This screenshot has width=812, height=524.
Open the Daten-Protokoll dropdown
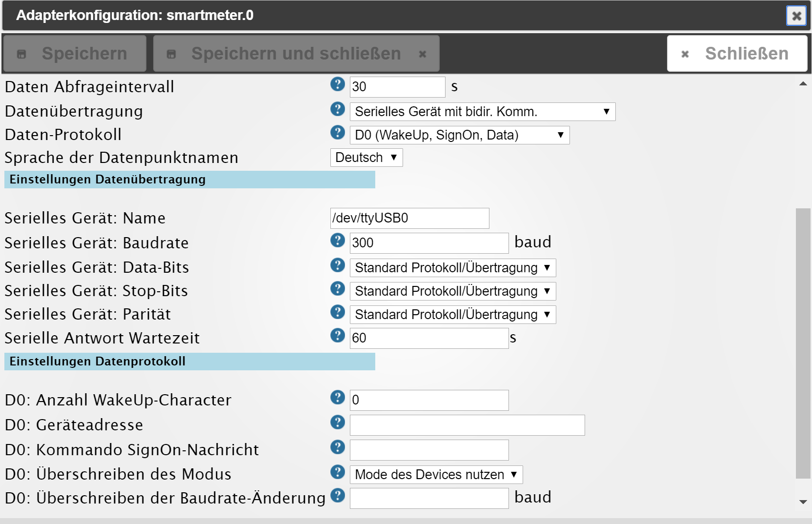(460, 135)
